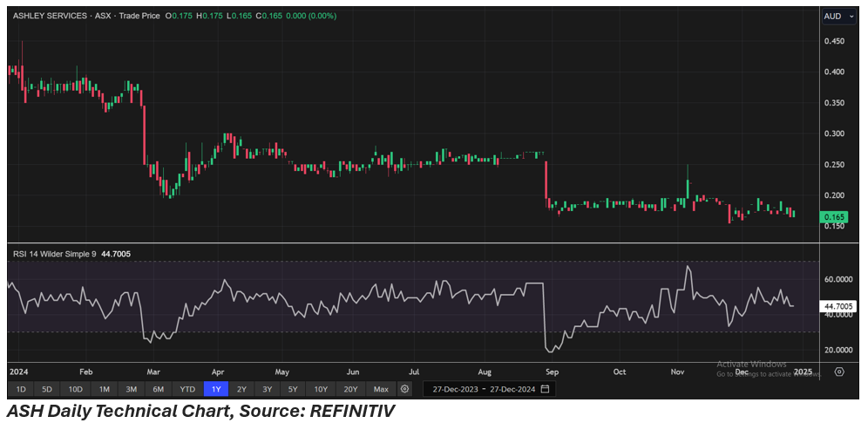
Task: Switch to the YTD range
Action: [187, 389]
